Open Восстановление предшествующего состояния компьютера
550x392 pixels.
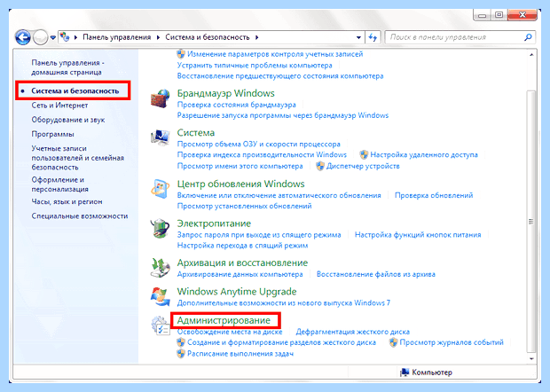[280, 76]
